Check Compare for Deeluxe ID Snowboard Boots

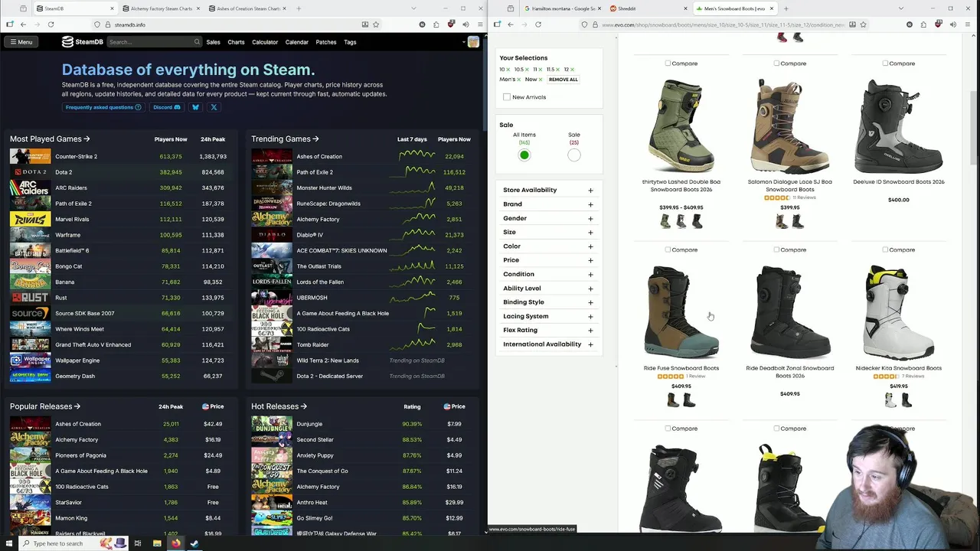[x=885, y=64]
